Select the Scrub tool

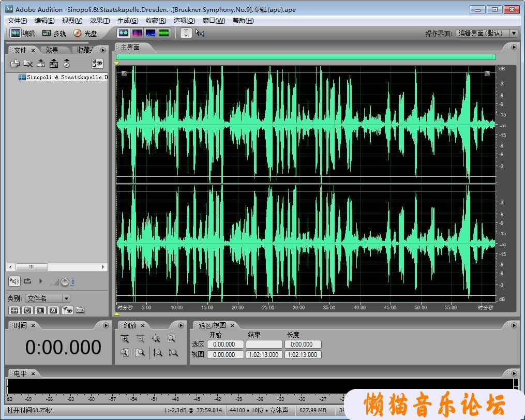click(200, 33)
